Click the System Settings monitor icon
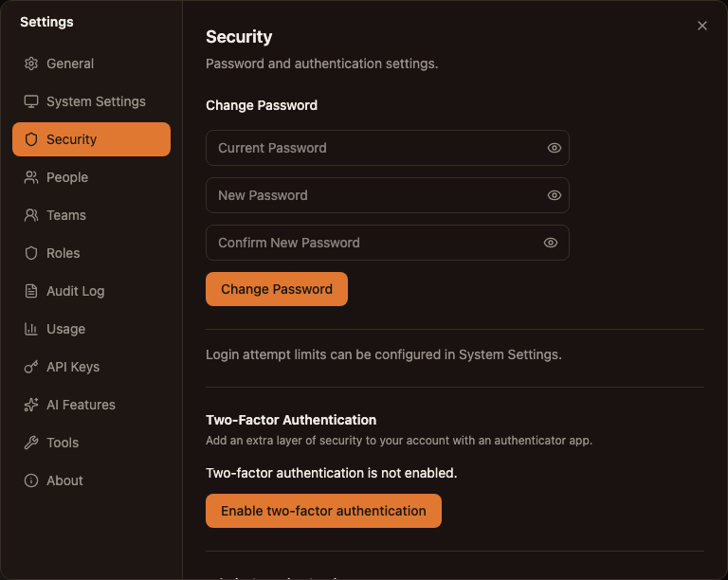Viewport: 728px width, 580px height. tap(31, 101)
